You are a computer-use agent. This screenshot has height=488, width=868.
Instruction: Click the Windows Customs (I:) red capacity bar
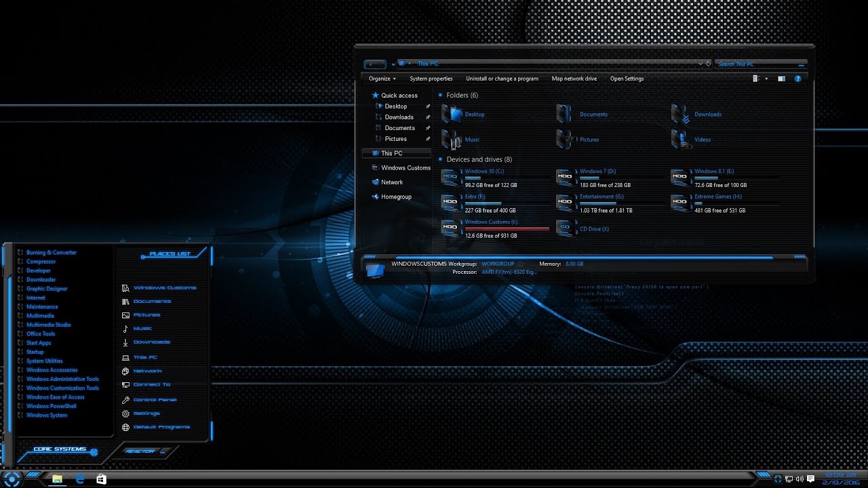pyautogui.click(x=507, y=229)
